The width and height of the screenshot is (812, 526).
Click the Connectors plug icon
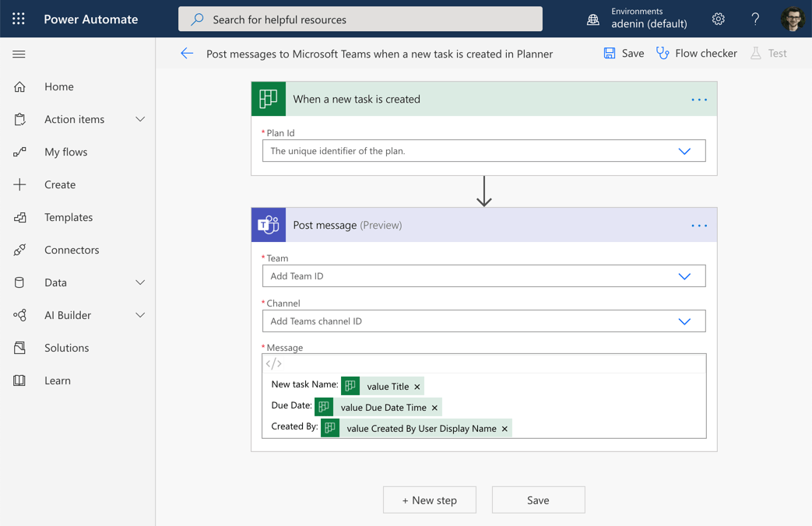[19, 250]
